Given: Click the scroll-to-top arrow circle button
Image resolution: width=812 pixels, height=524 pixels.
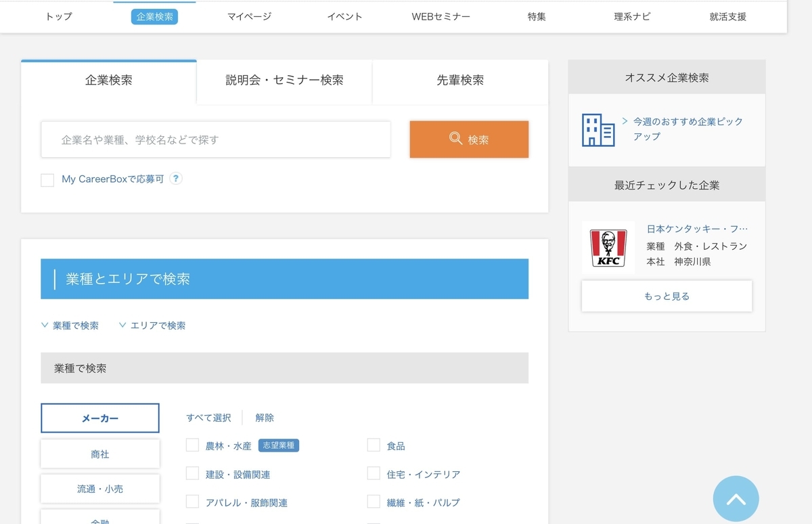Looking at the screenshot, I should 736,499.
